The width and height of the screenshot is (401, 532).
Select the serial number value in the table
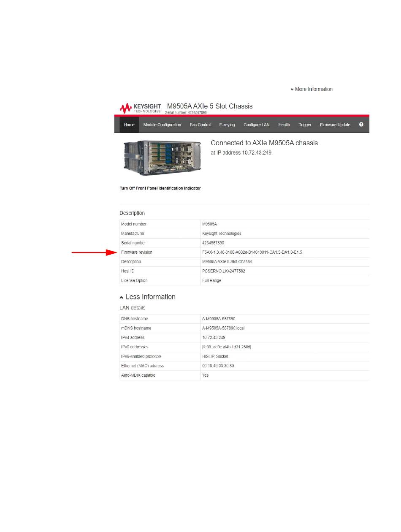point(214,243)
